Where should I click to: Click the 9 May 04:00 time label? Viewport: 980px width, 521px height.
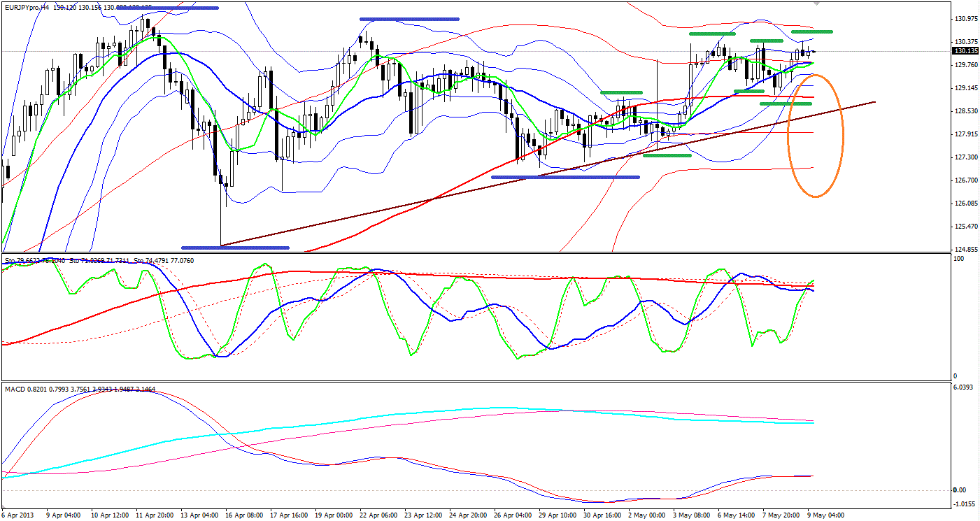pos(826,515)
